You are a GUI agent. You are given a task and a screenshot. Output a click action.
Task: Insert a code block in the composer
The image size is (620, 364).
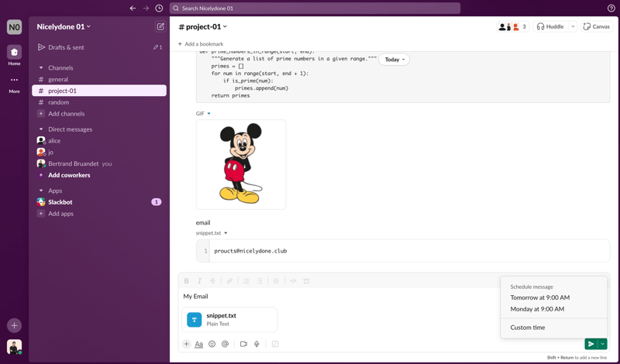click(306, 281)
